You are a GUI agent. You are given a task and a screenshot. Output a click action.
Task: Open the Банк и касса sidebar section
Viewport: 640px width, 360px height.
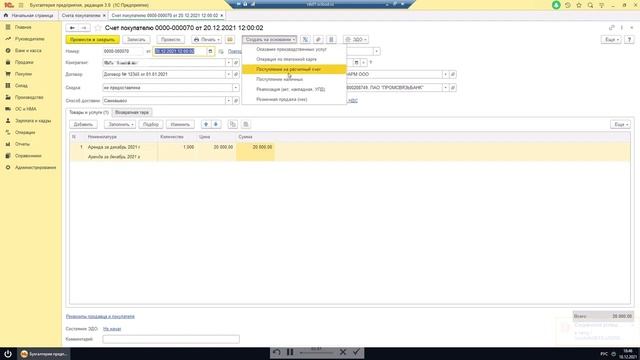tap(28, 51)
